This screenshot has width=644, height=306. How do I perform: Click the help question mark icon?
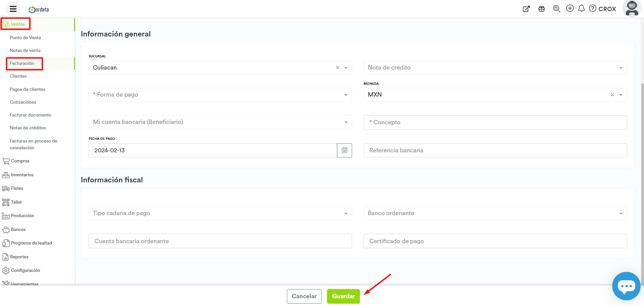tap(593, 8)
